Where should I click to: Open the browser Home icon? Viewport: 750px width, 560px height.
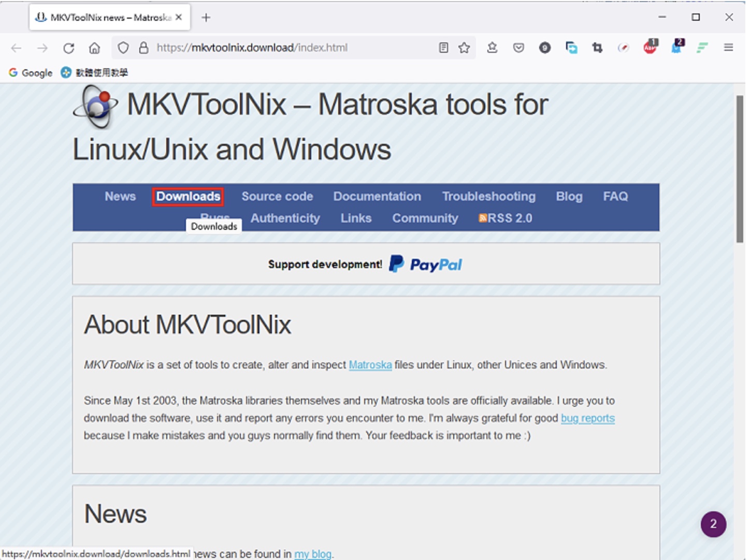pos(94,48)
